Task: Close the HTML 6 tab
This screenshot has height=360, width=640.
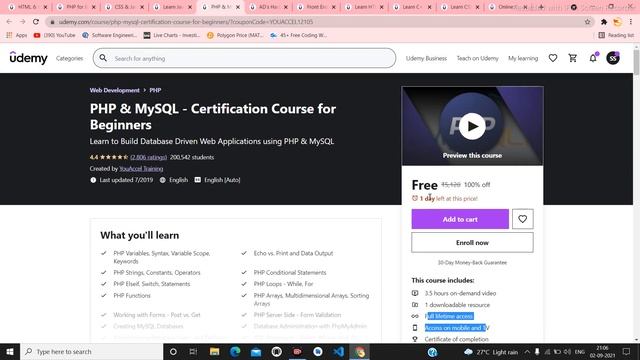Action: pos(45,7)
